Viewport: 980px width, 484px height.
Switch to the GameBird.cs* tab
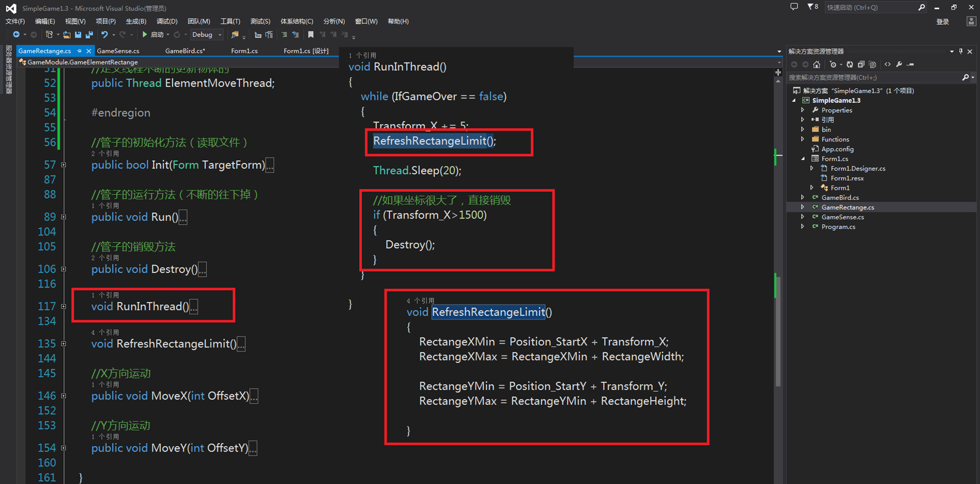click(185, 51)
